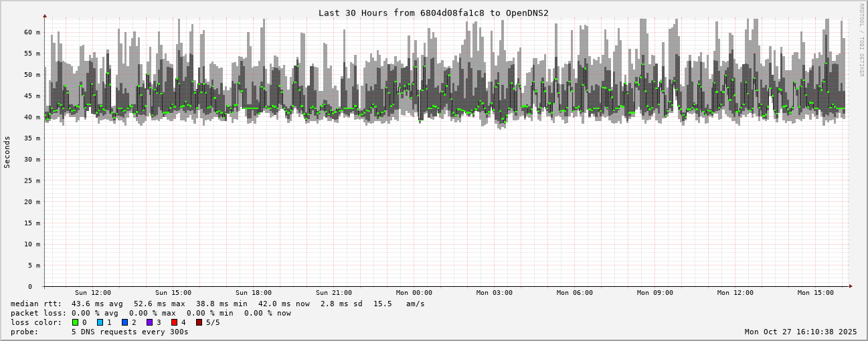Click the 'Mon 00:00' time axis label
This screenshot has height=341, width=868.
tap(414, 293)
